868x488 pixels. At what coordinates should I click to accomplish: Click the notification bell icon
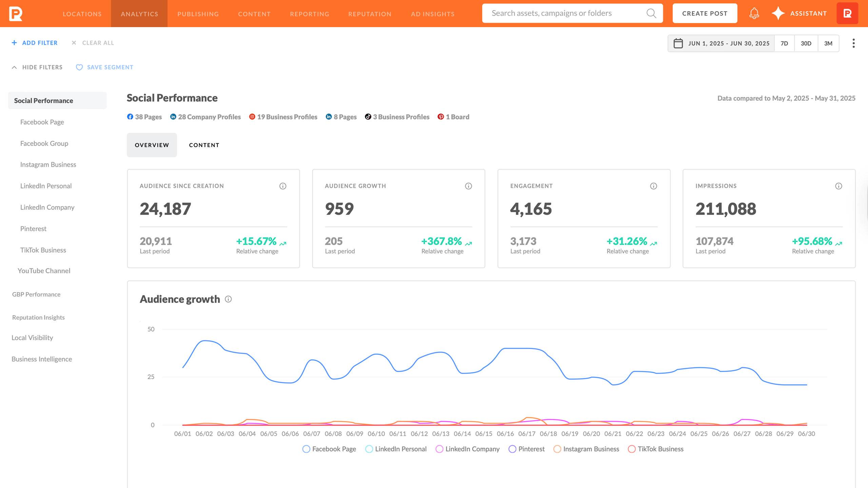point(754,14)
